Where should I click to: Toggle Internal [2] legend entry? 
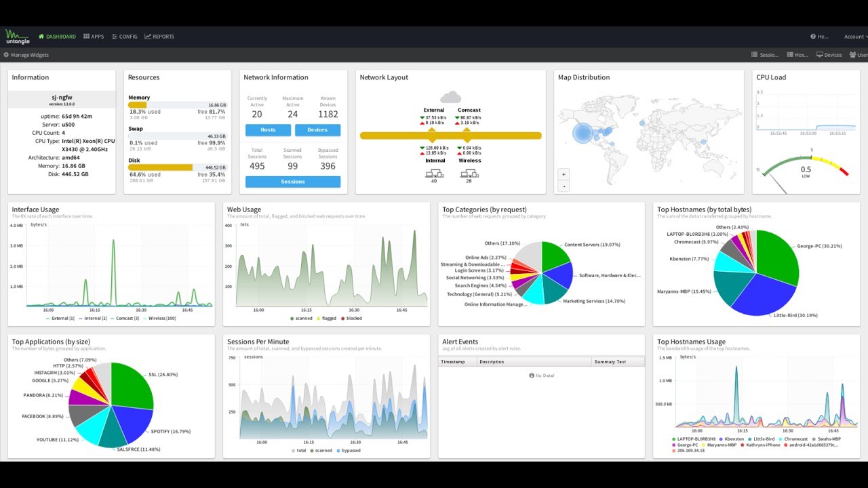click(93, 318)
